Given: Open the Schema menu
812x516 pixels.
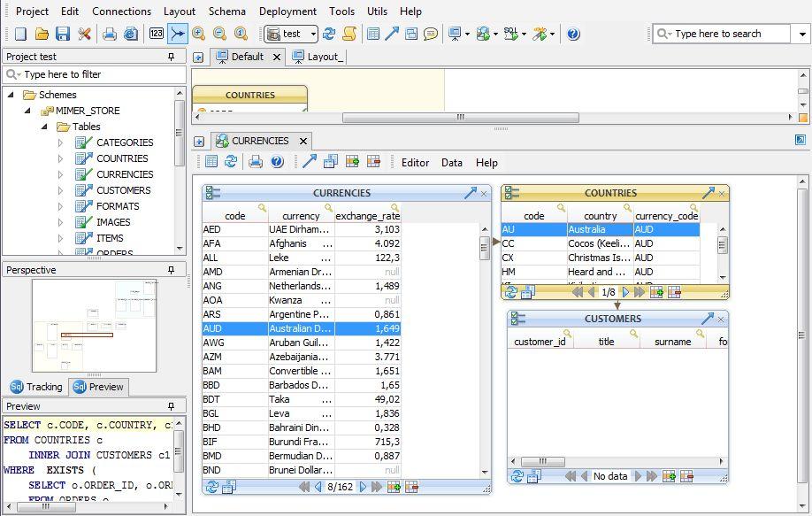Looking at the screenshot, I should coord(226,11).
